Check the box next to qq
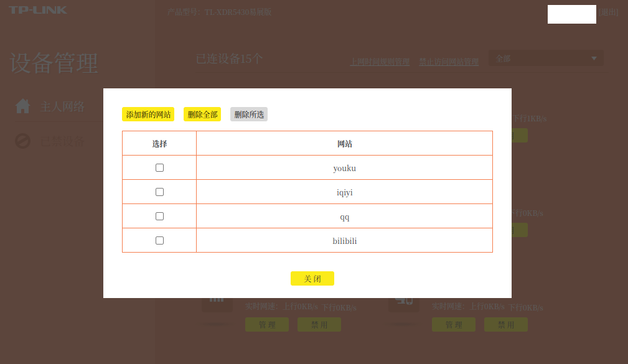628x364 pixels. pos(159,217)
